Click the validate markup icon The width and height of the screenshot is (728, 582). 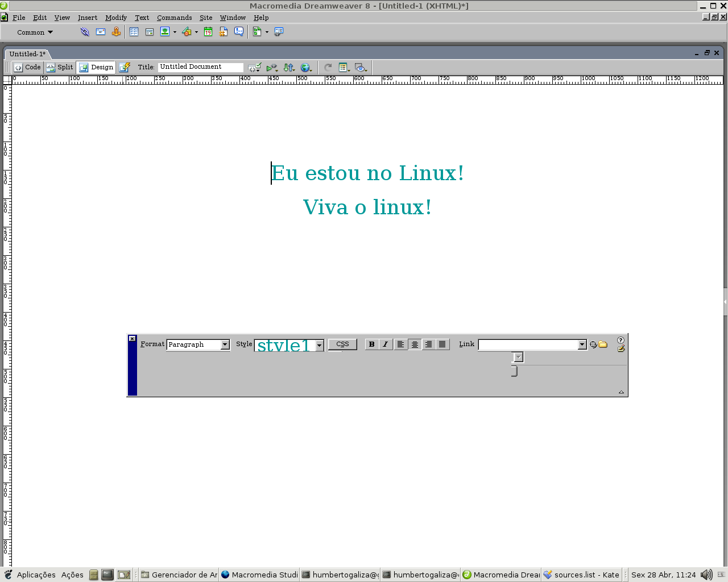pyautogui.click(x=272, y=68)
